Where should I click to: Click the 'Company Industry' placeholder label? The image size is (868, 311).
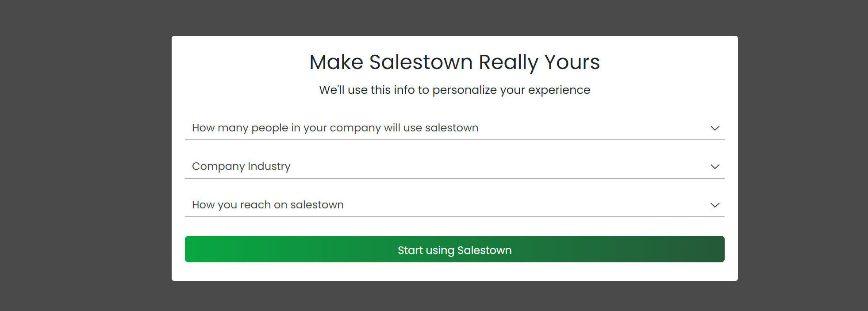click(241, 166)
